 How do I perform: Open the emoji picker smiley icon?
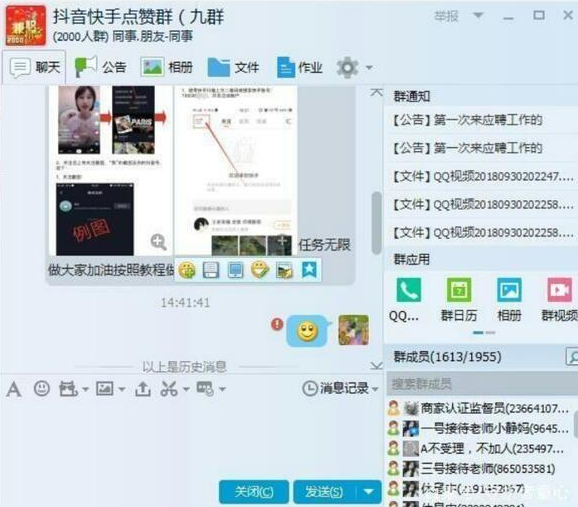(x=42, y=388)
